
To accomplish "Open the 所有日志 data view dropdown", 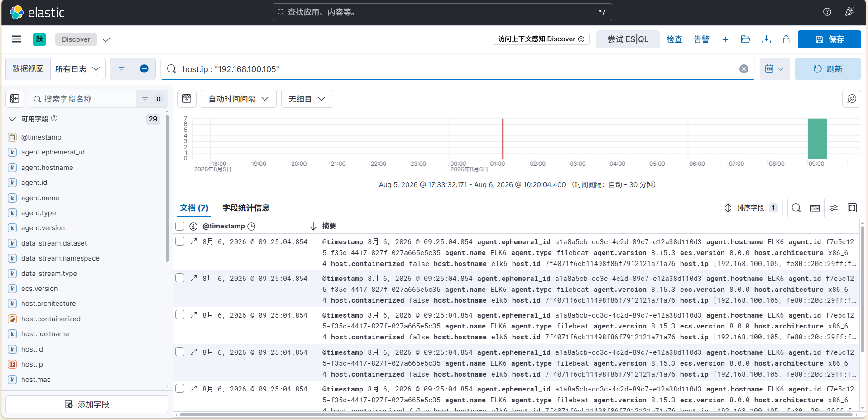I will pyautogui.click(x=77, y=69).
